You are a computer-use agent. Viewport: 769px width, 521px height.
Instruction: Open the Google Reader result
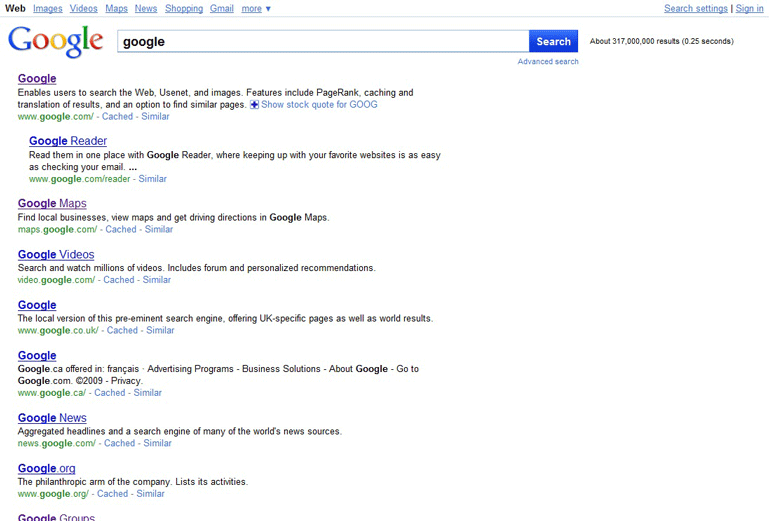pyautogui.click(x=68, y=141)
